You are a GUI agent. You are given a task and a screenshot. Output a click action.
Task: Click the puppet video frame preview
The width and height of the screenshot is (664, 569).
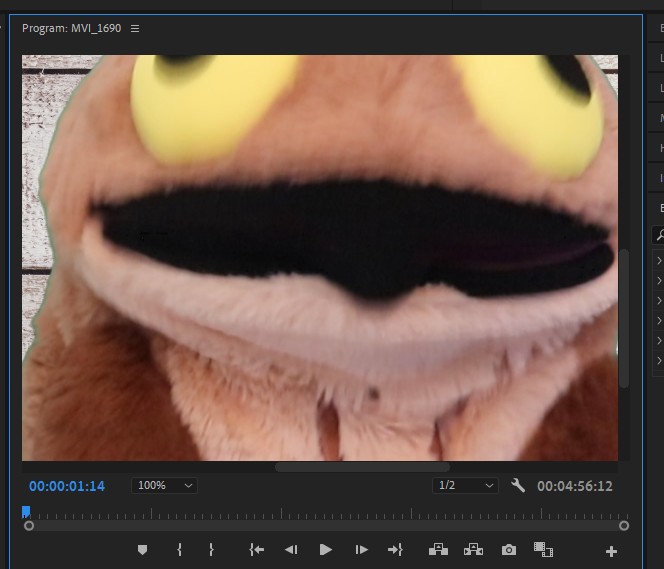(x=320, y=258)
